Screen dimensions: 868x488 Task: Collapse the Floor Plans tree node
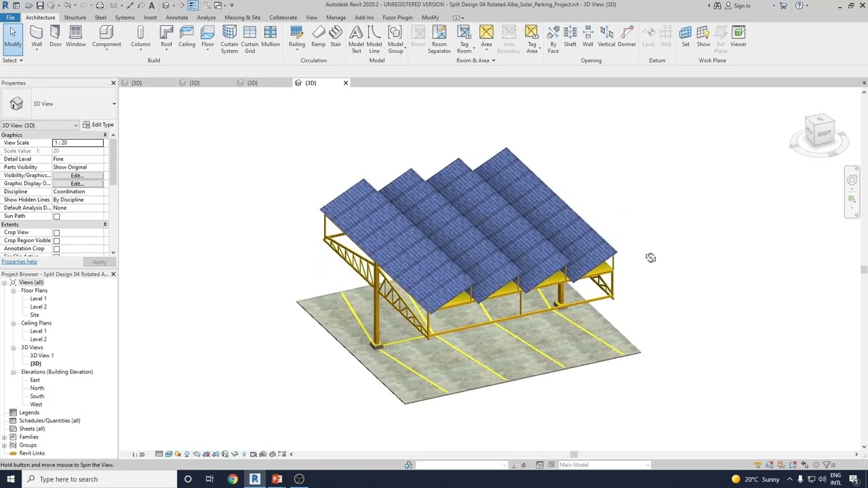pyautogui.click(x=13, y=291)
